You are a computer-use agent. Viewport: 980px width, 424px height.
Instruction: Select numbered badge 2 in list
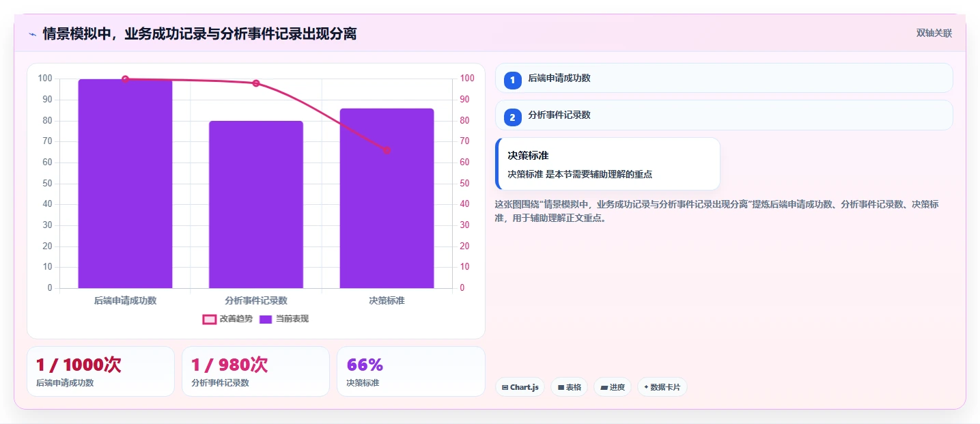point(512,117)
